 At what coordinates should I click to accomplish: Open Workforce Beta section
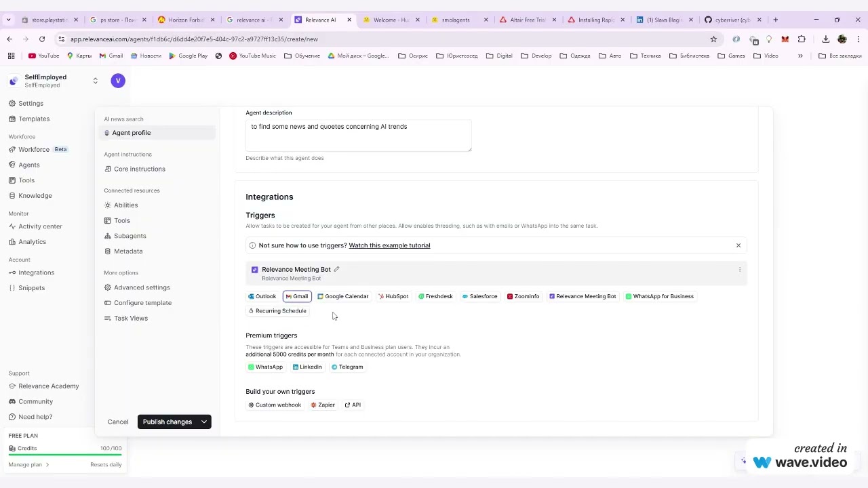[x=38, y=149]
